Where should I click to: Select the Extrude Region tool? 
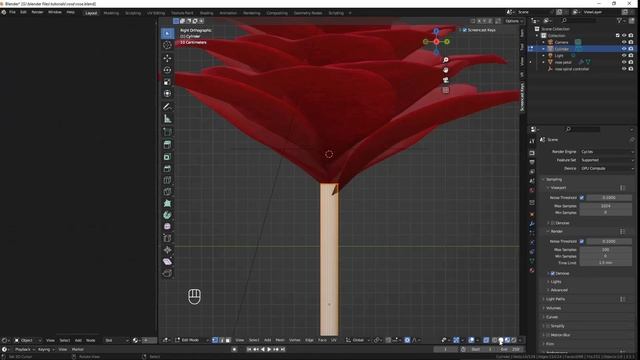click(x=167, y=144)
